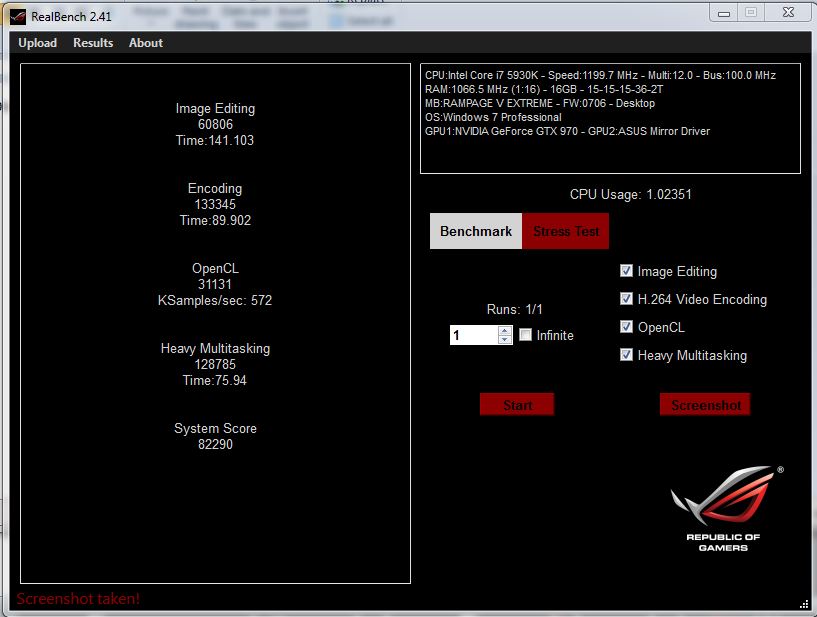Open the Results menu
The height and width of the screenshot is (617, 817).
(93, 43)
